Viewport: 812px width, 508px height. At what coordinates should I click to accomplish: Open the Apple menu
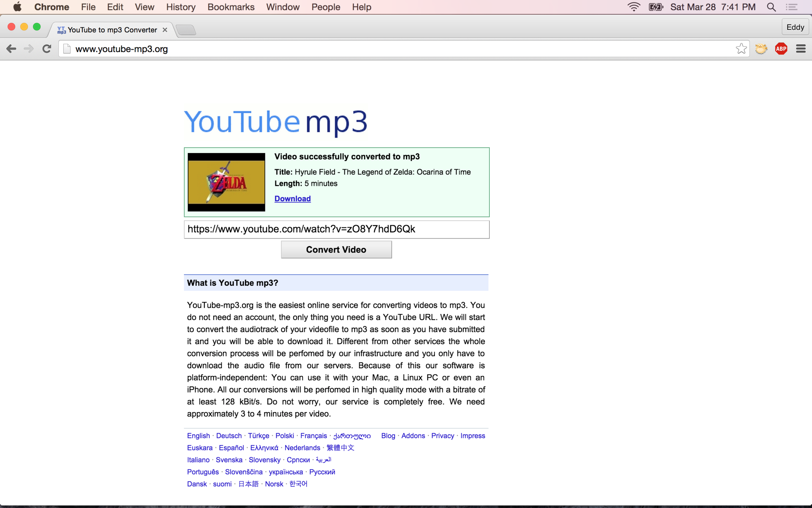(17, 7)
